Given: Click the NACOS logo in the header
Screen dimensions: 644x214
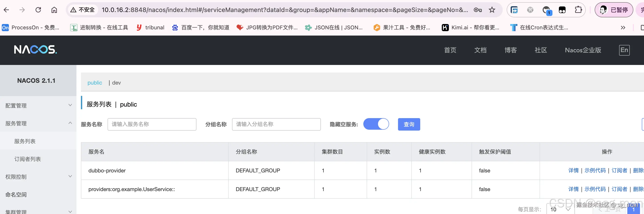Looking at the screenshot, I should [36, 50].
